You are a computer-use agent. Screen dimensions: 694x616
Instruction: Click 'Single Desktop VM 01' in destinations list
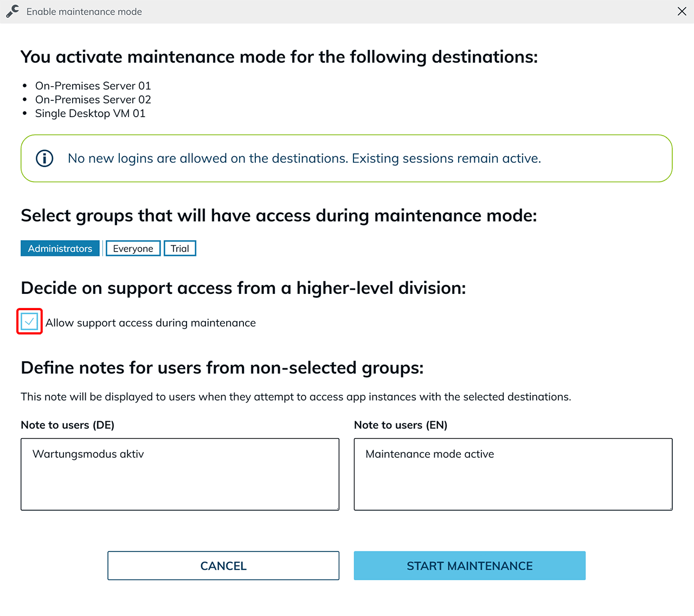tap(90, 113)
